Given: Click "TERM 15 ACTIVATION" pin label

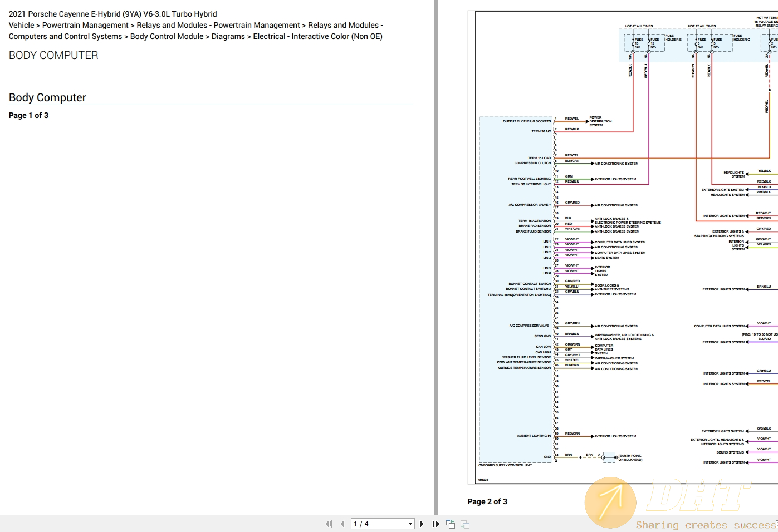Looking at the screenshot, I should pyautogui.click(x=535, y=221).
